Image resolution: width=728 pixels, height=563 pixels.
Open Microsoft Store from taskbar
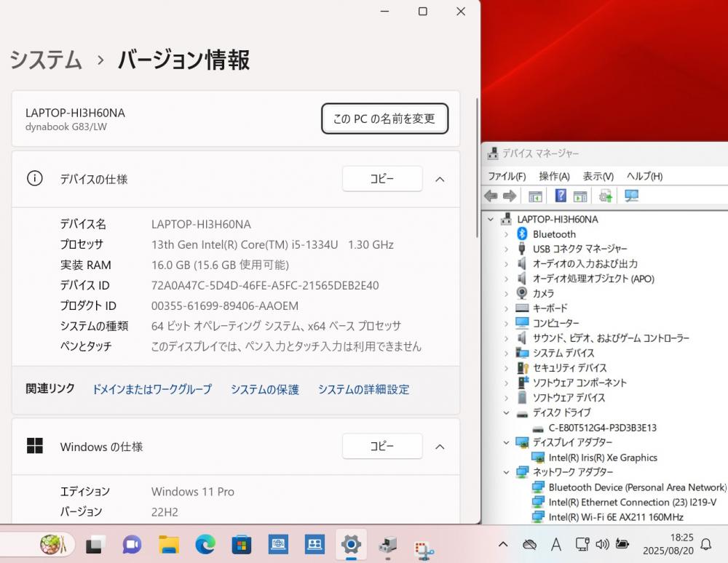242,544
